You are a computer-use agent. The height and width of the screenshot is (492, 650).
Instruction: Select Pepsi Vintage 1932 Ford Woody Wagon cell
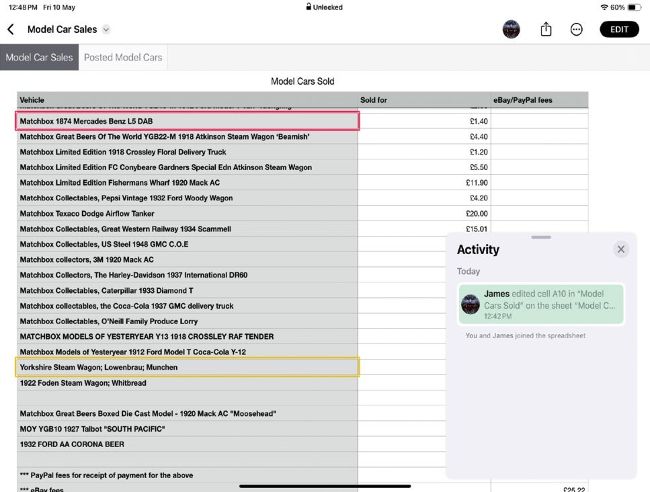(x=187, y=198)
